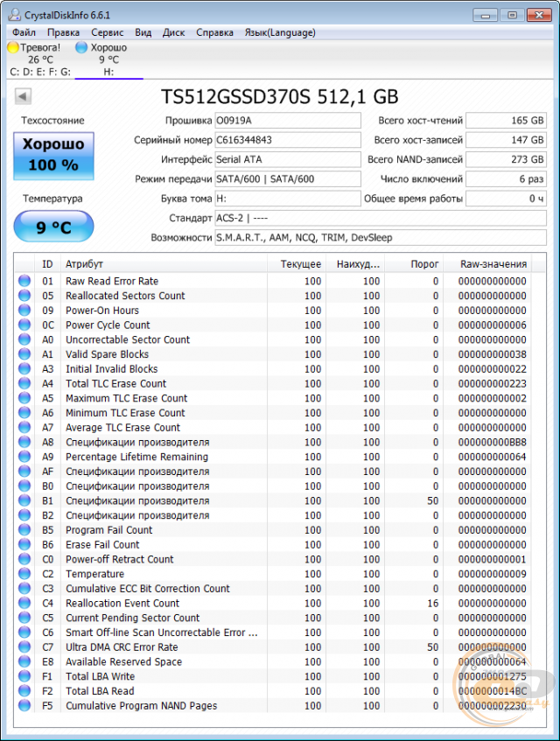Click status icon for Temperature attribute
The width and height of the screenshot is (560, 741).
coord(24,574)
